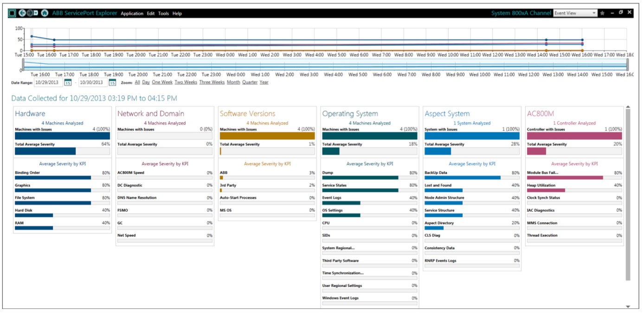Click the vertical scrollbar thumb
Image resolution: width=644 pixels, height=315 pixels.
(x=628, y=195)
